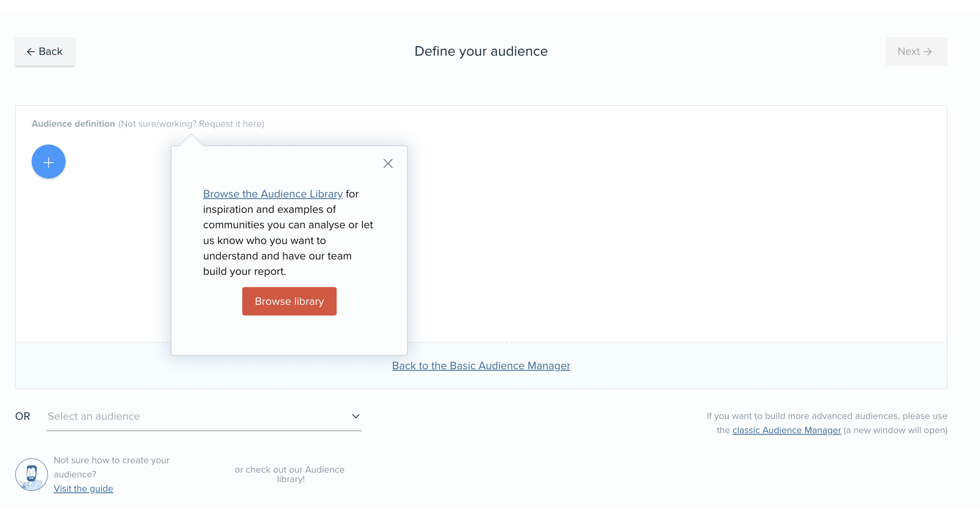Click the back arrow icon beside Back

coord(31,51)
